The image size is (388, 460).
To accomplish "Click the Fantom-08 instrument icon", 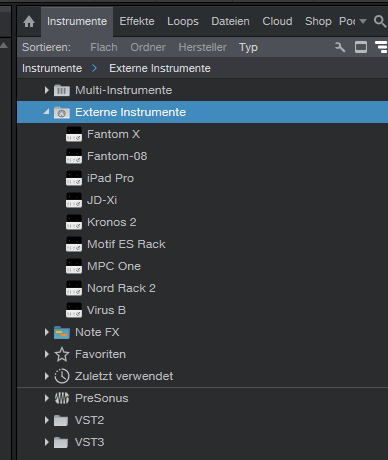I will 74,156.
